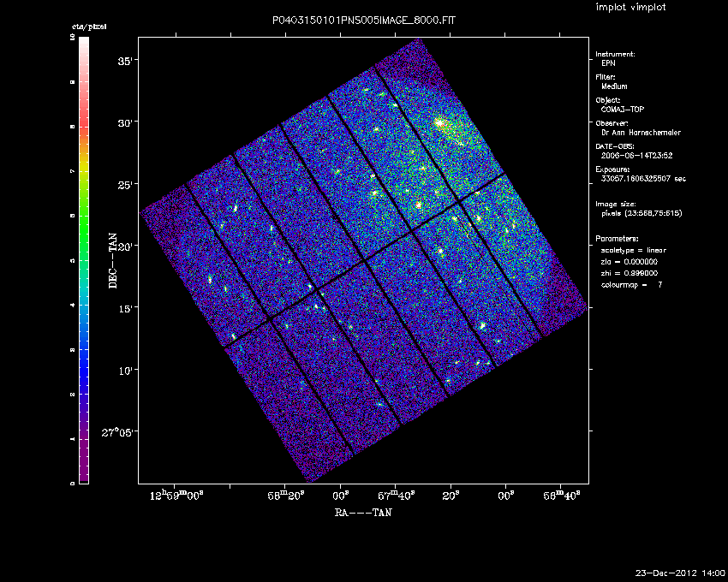This screenshot has width=728, height=582.
Task: Click the pixels (23:668,75:615) value
Action: click(x=641, y=213)
